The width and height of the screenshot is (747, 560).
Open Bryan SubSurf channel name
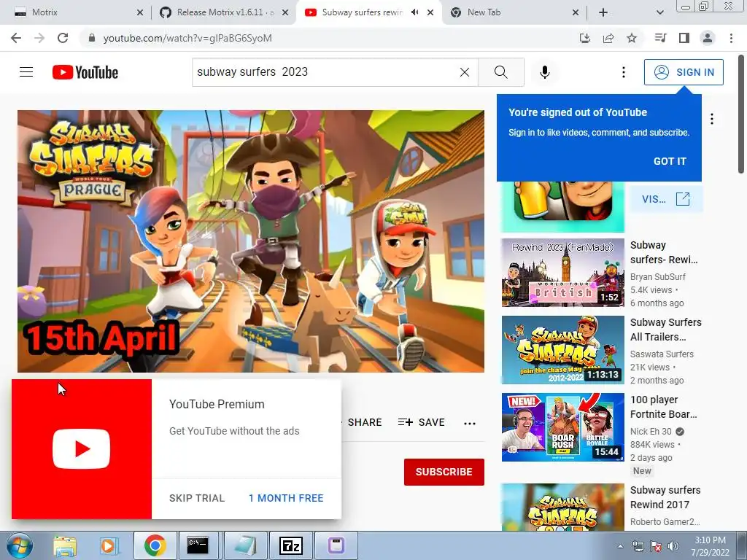click(x=657, y=276)
